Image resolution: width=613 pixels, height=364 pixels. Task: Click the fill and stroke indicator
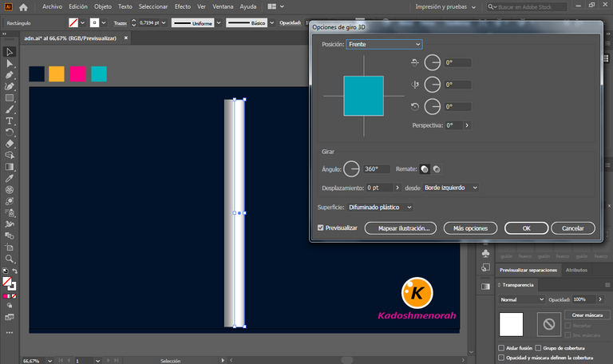[x=9, y=283]
